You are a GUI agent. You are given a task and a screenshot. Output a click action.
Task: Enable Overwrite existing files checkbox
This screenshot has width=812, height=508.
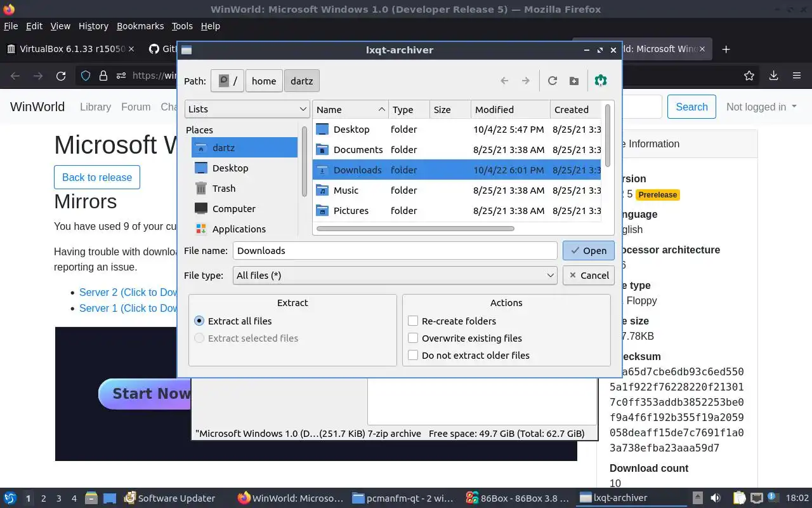[x=413, y=338]
